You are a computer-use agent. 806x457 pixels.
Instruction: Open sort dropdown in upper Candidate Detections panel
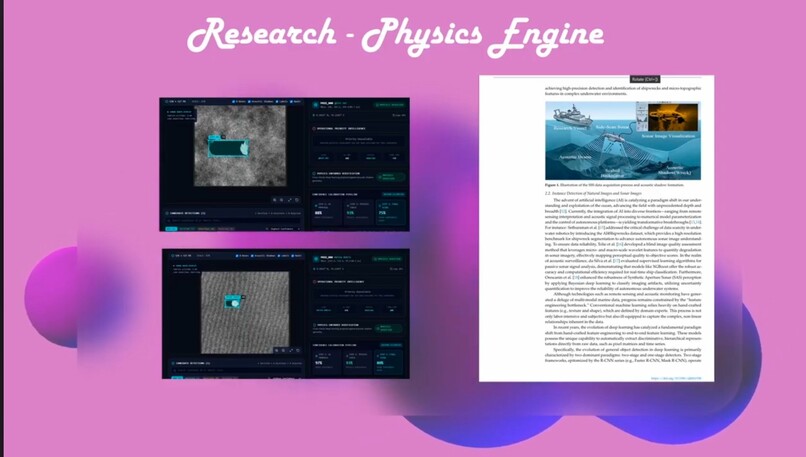283,229
